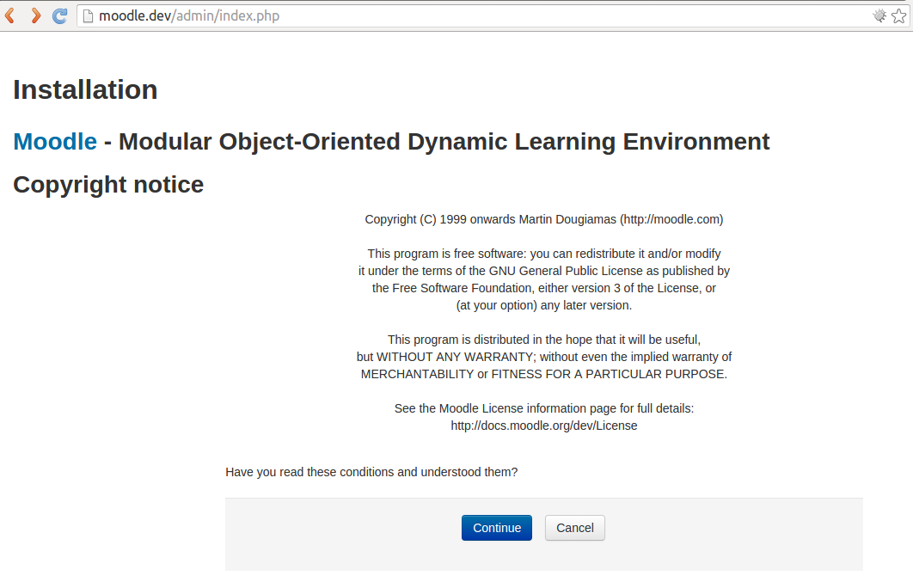
Task: Click 'This program is distributed in the hope' line
Action: point(544,340)
